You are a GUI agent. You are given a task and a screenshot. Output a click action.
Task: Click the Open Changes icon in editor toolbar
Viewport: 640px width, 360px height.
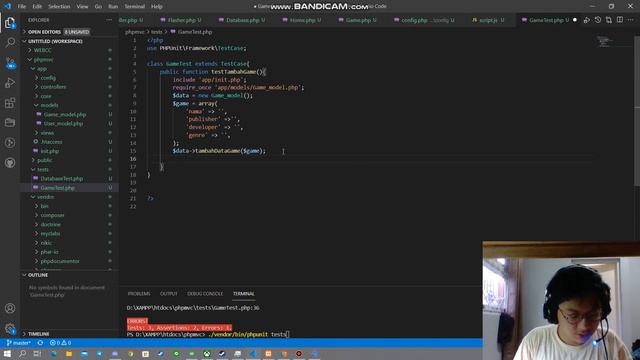tap(609, 20)
